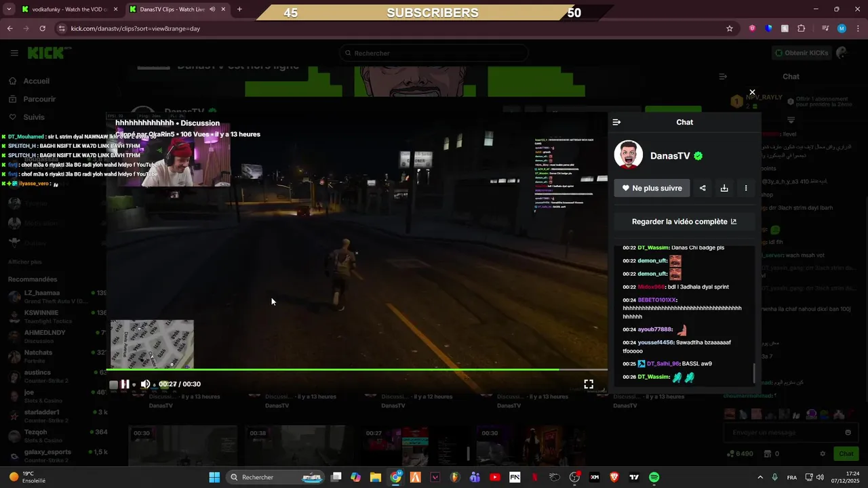This screenshot has width=868, height=488.
Task: Open the Kick hamburger sidebar menu
Action: point(14,53)
